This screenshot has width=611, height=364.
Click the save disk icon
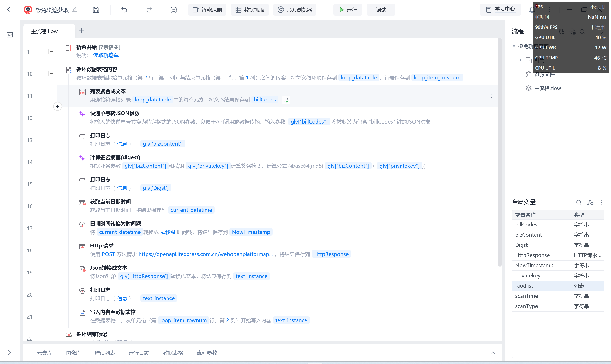point(96,10)
